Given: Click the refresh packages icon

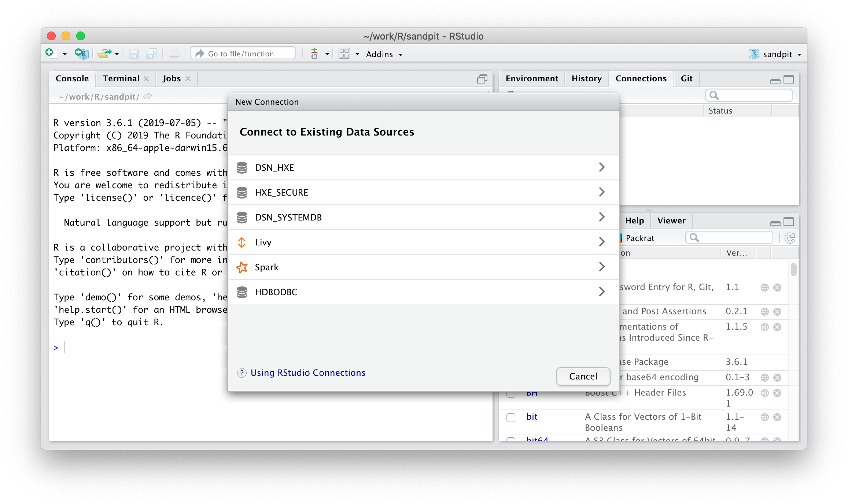Looking at the screenshot, I should 790,238.
